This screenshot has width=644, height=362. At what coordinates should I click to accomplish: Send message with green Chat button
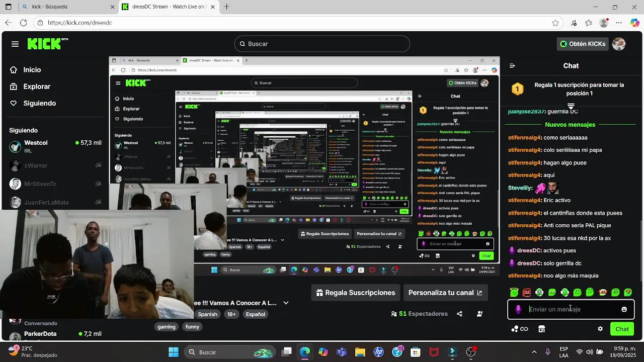tap(622, 329)
